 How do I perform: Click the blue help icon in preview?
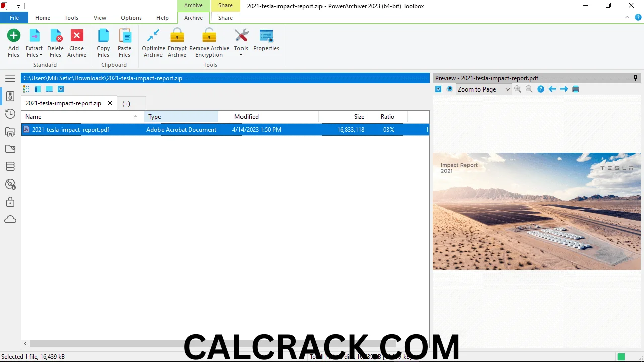[x=541, y=89]
